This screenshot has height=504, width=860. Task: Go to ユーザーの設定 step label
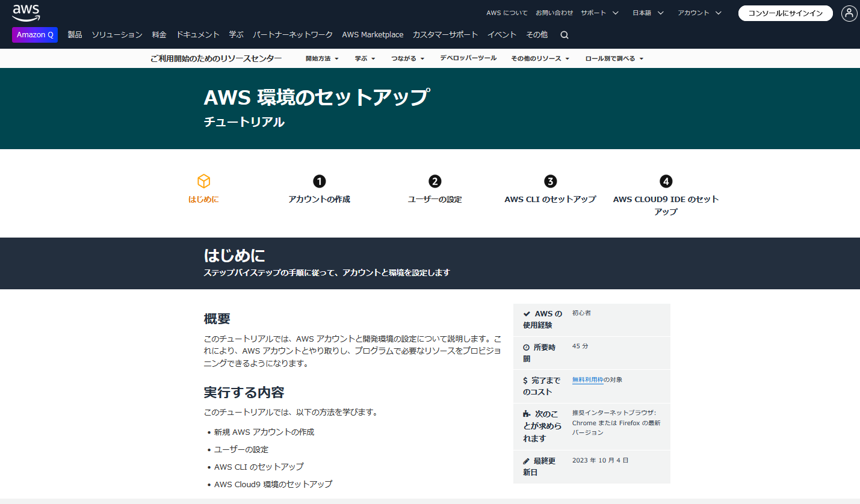pos(435,199)
